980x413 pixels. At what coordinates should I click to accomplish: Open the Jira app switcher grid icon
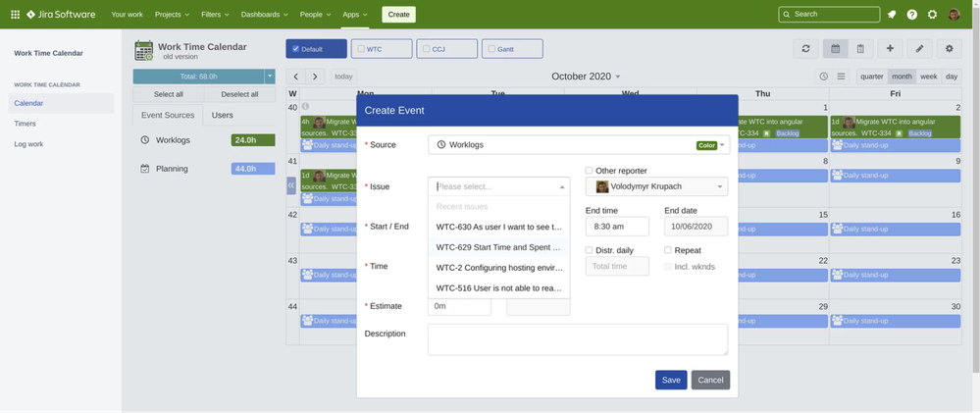(15, 15)
